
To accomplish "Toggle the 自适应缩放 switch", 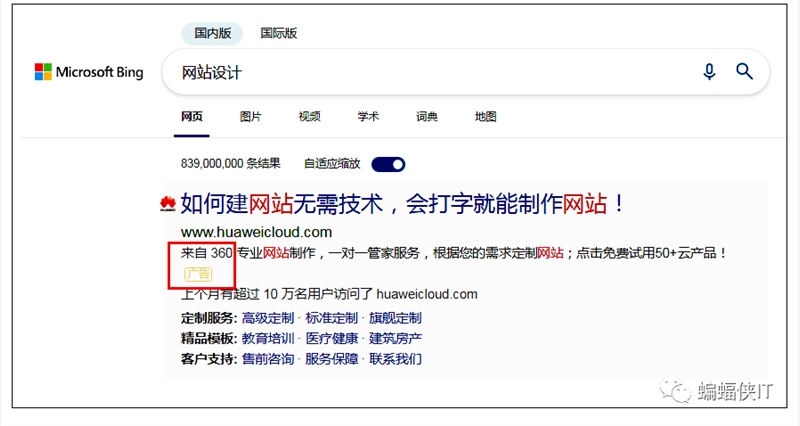I will click(x=388, y=164).
